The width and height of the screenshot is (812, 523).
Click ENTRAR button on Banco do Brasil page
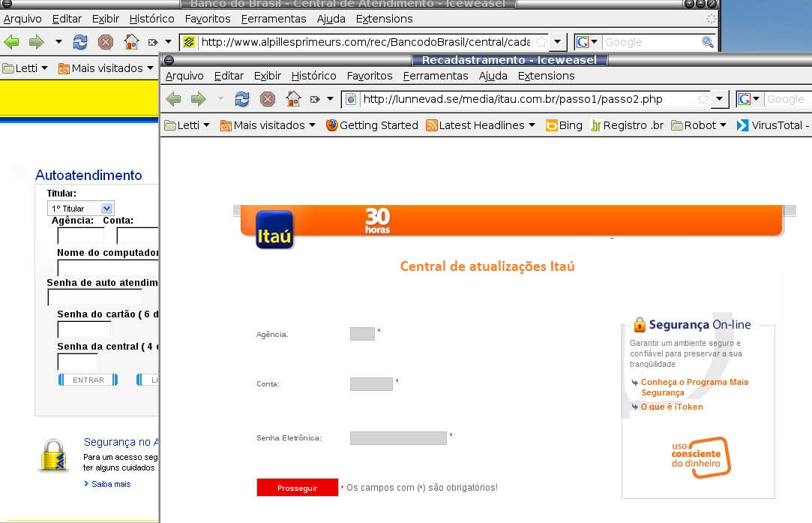pyautogui.click(x=88, y=380)
